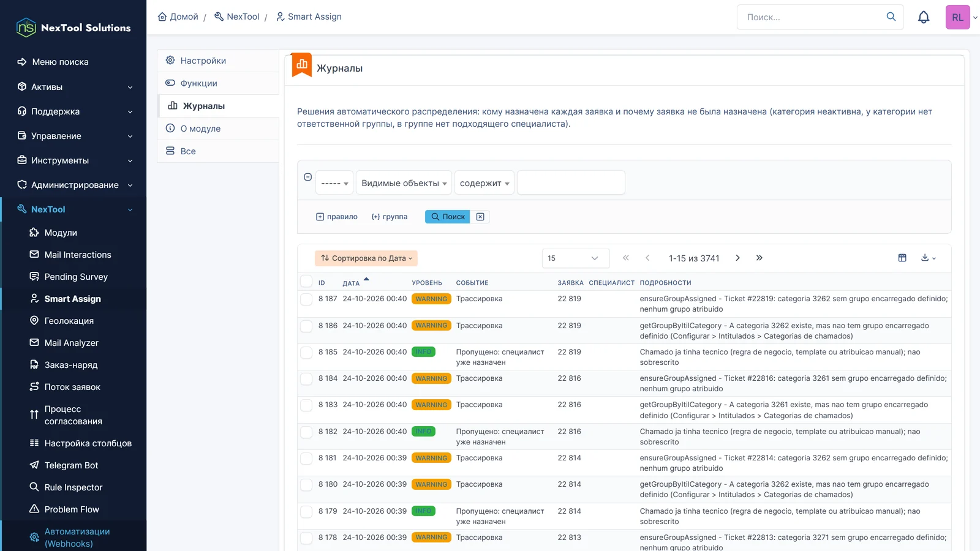Clear the search filter with the X icon

coord(480,217)
